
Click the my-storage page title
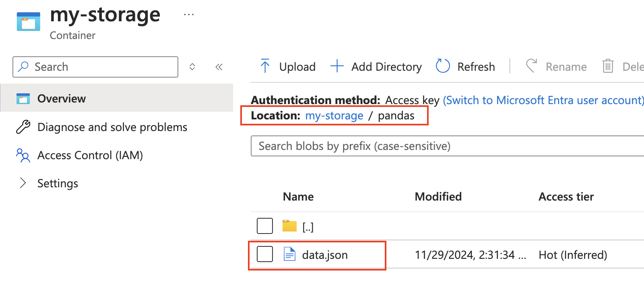pyautogui.click(x=105, y=15)
